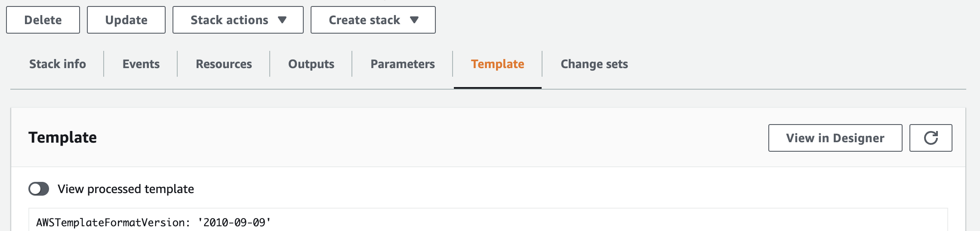The height and width of the screenshot is (231, 980).
Task: Click the Update button
Action: [x=126, y=20]
